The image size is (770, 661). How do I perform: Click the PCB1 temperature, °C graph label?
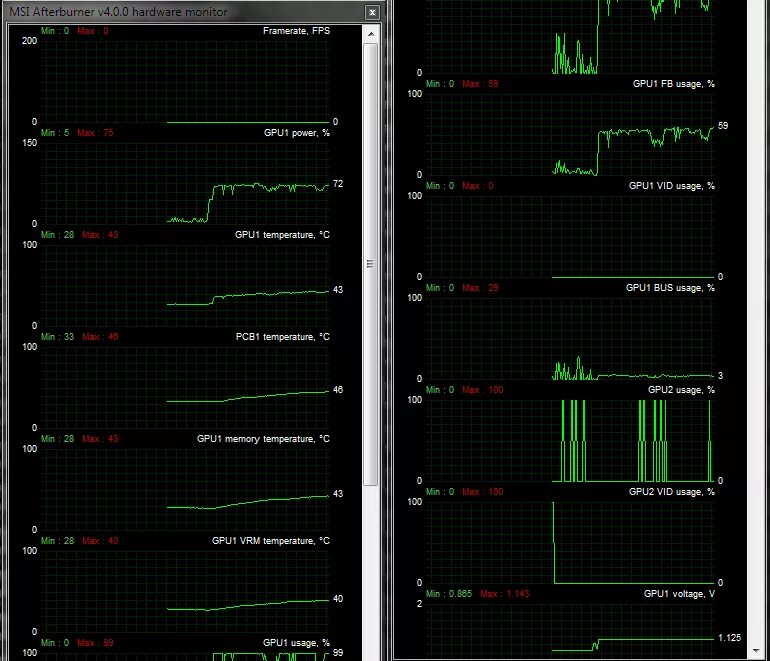[282, 337]
